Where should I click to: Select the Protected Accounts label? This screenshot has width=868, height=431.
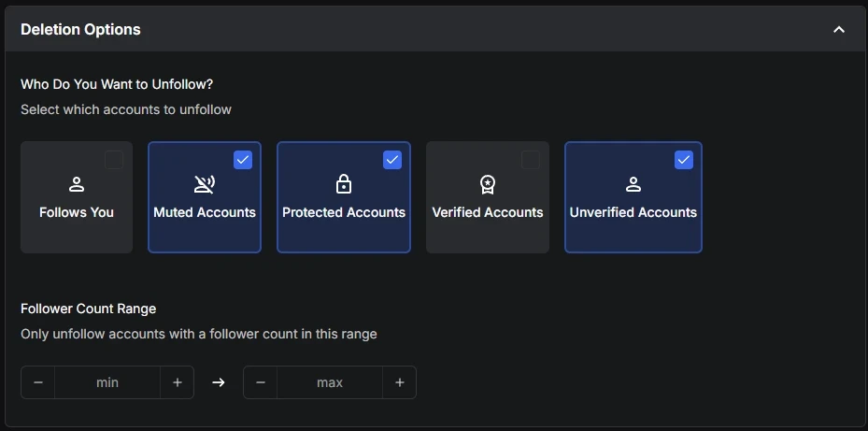tap(344, 212)
